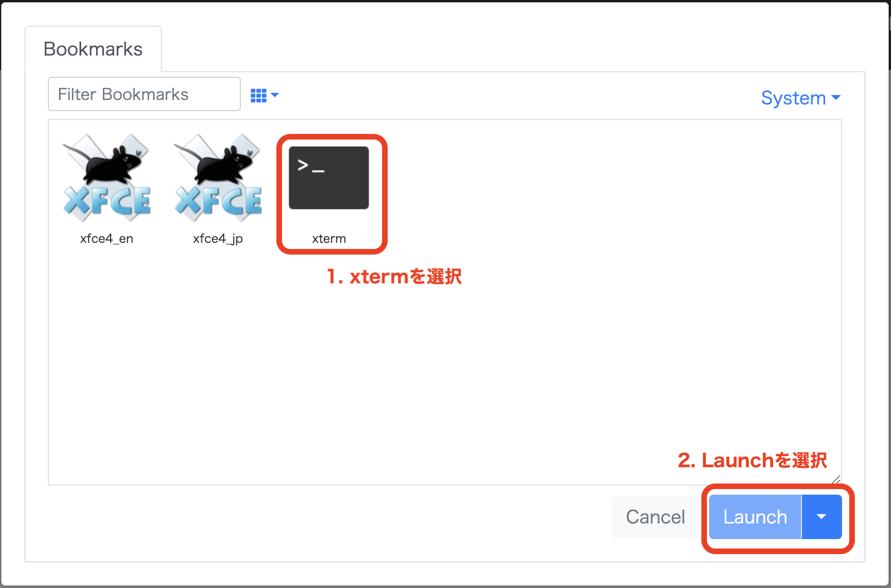This screenshot has width=891, height=588.
Task: Open the Launch button's dropdown arrow
Action: [x=821, y=517]
